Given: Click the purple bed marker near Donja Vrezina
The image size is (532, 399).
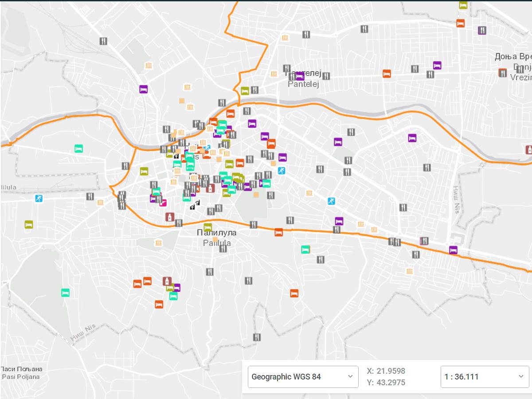Looking at the screenshot, I should coord(436,65).
